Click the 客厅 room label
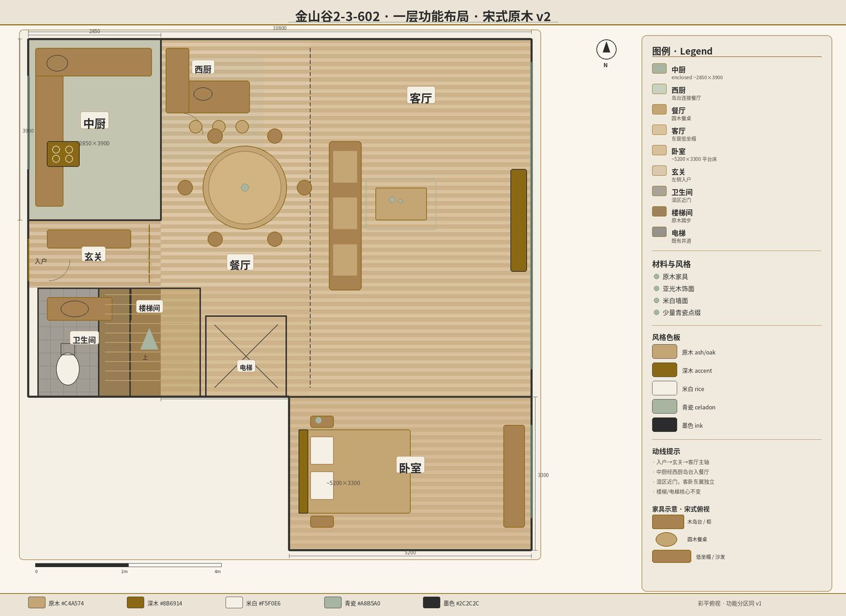Viewport: 846px width, 616px height. pos(421,97)
